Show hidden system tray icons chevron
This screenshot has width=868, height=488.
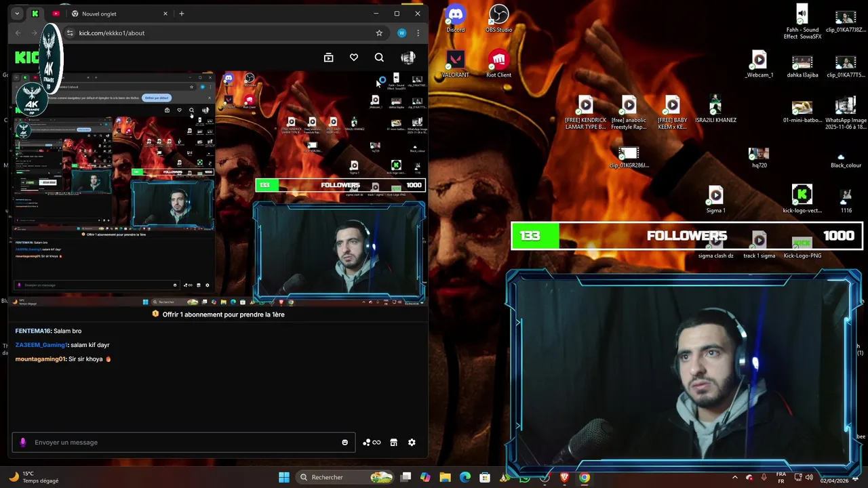point(734,477)
